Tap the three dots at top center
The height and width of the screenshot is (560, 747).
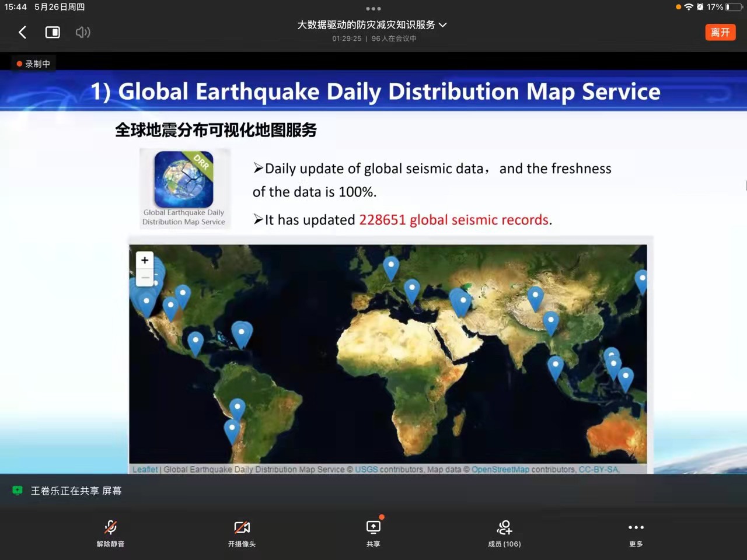click(x=373, y=9)
